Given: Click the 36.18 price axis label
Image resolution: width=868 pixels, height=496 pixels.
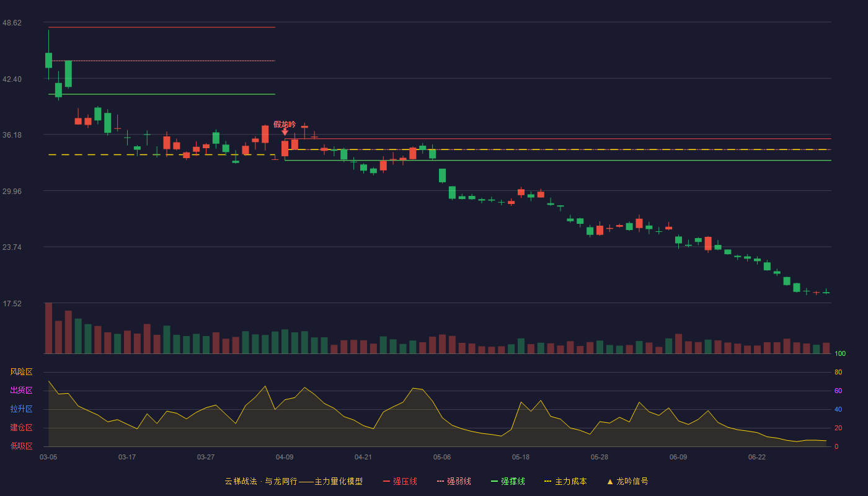Looking at the screenshot, I should pos(12,135).
